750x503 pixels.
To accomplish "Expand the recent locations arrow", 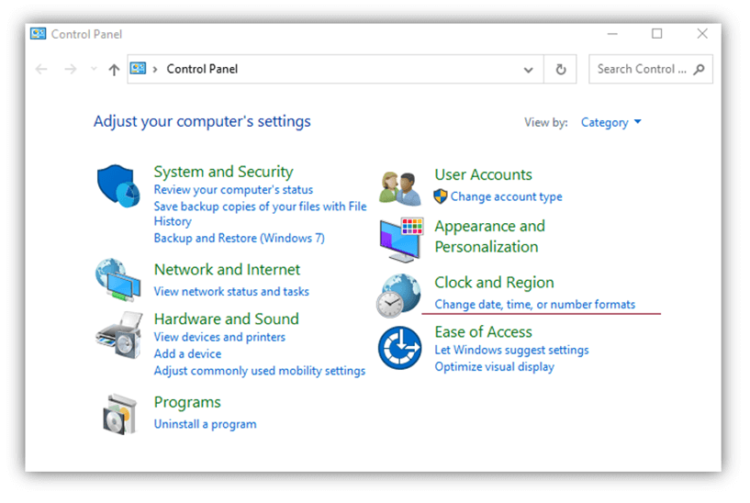I will click(94, 70).
